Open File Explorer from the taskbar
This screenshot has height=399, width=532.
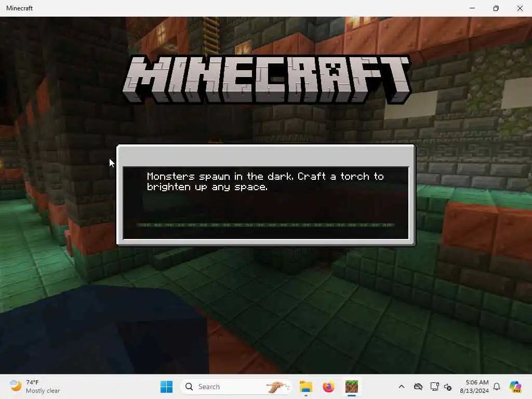point(305,387)
